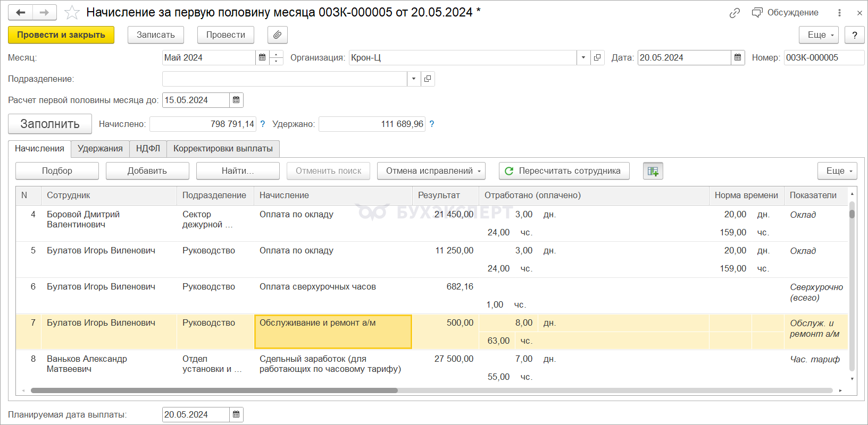868x425 pixels.
Task: Open calendar for planned payment date
Action: (236, 414)
